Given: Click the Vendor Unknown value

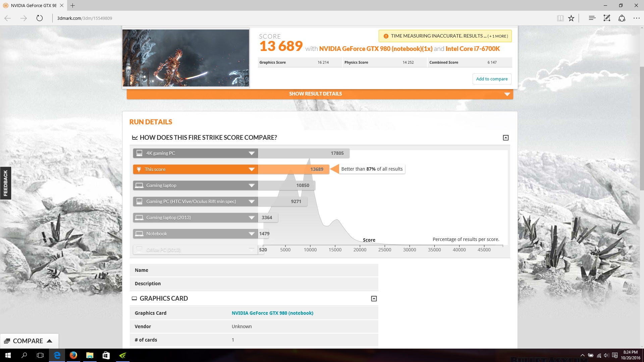Looking at the screenshot, I should point(241,326).
